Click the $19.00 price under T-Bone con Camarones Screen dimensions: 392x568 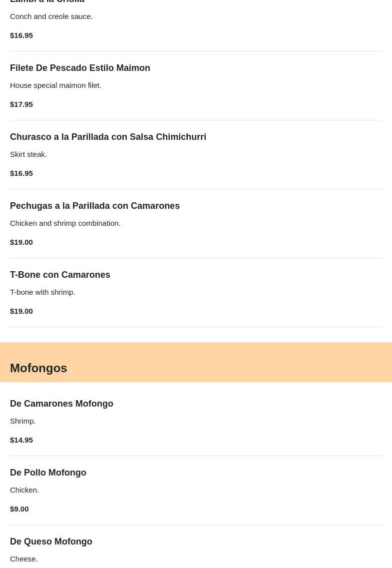21,311
